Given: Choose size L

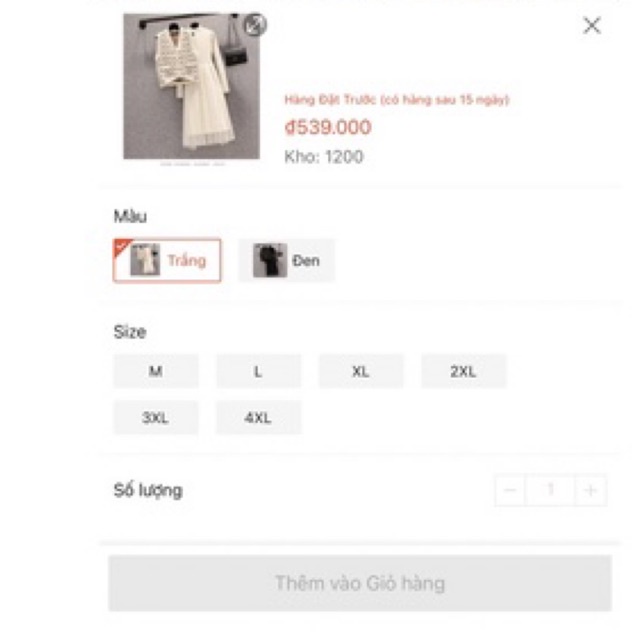Looking at the screenshot, I should tap(258, 371).
